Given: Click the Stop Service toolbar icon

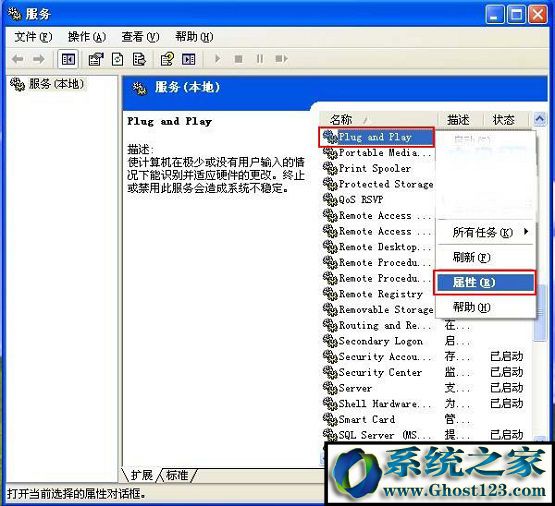Looking at the screenshot, I should pos(239,59).
